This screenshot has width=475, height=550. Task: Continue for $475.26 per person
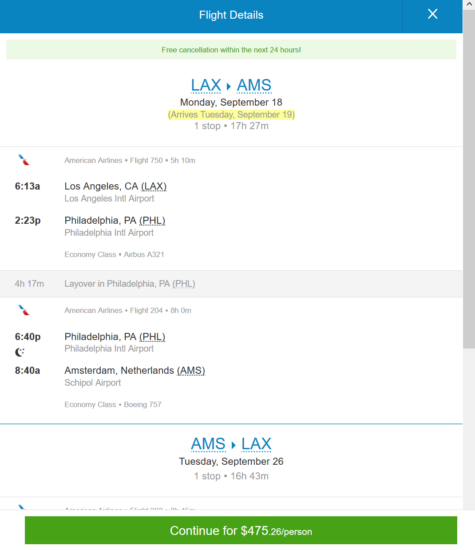(x=241, y=530)
